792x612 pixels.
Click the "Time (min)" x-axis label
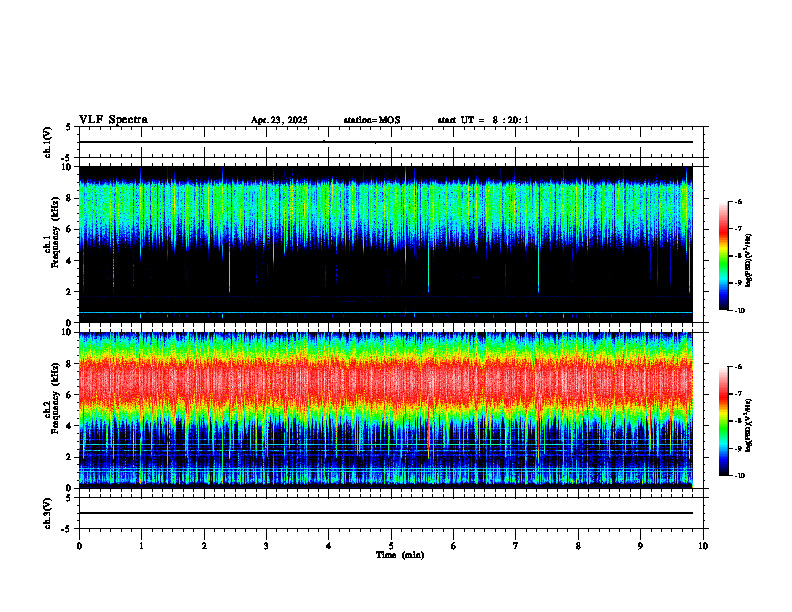click(x=400, y=555)
